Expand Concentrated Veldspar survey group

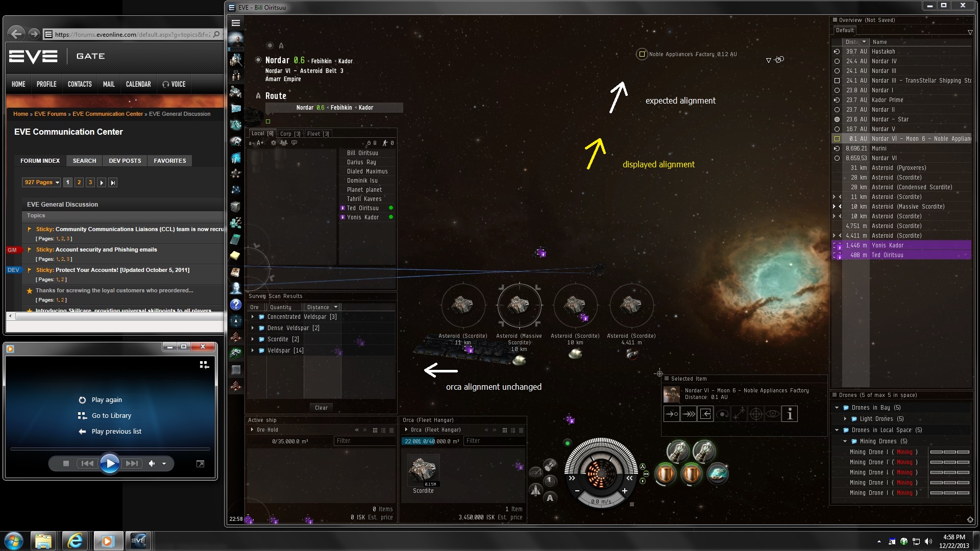[253, 317]
